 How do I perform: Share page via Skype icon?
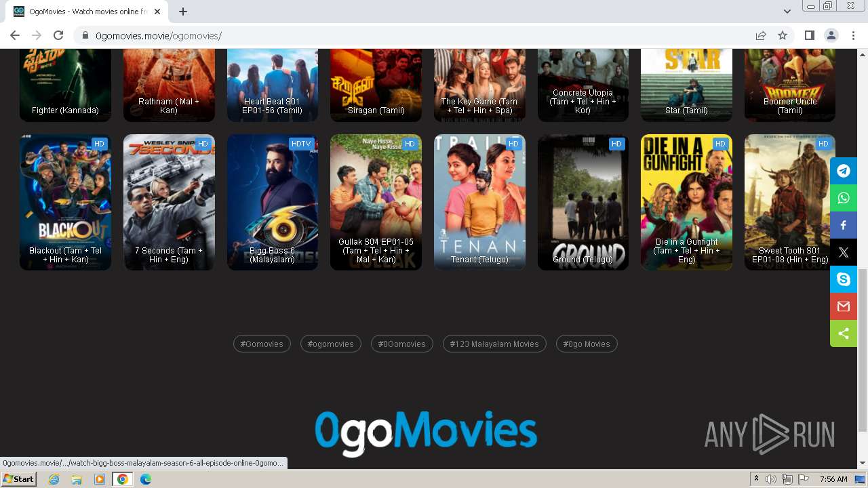pyautogui.click(x=844, y=279)
